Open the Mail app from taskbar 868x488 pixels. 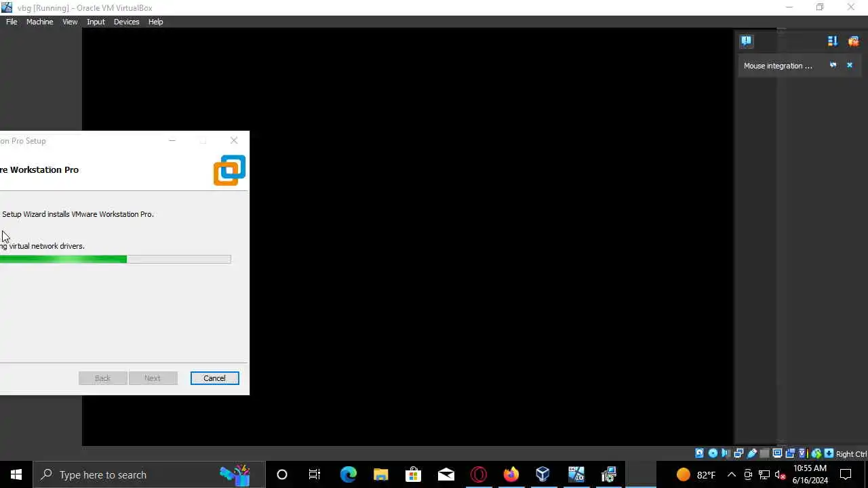(446, 474)
